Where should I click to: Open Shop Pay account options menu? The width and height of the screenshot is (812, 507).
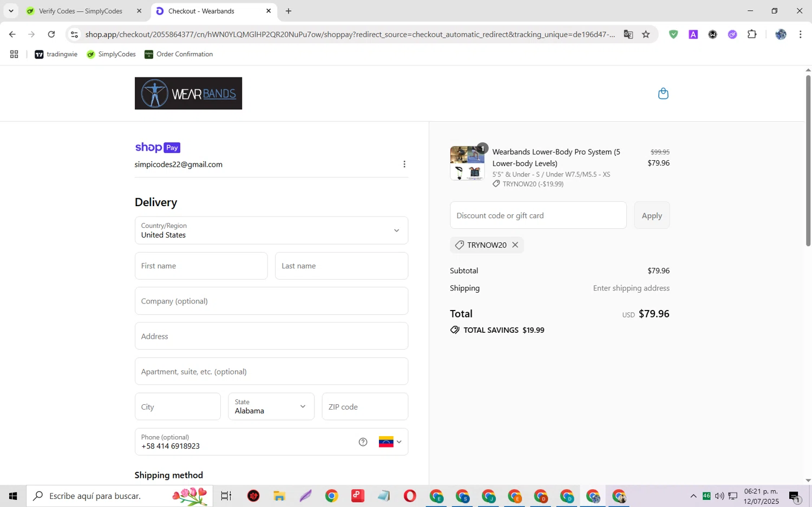point(404,164)
